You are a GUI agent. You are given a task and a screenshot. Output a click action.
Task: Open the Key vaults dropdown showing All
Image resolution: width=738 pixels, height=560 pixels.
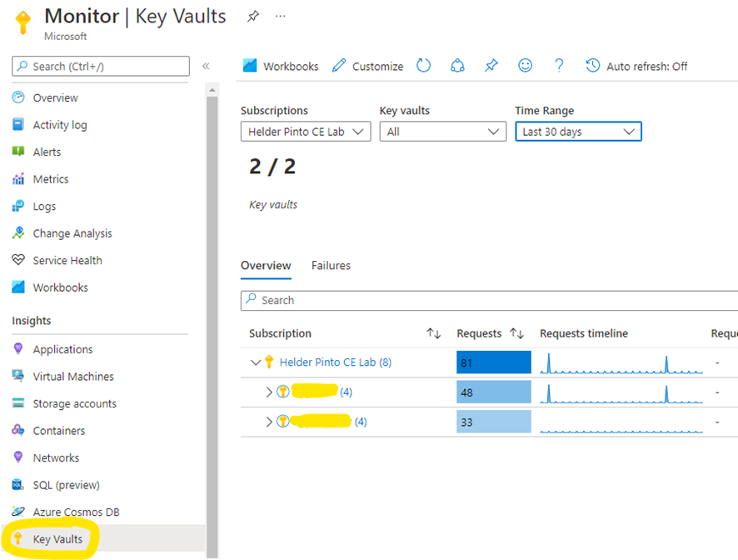[x=443, y=132]
